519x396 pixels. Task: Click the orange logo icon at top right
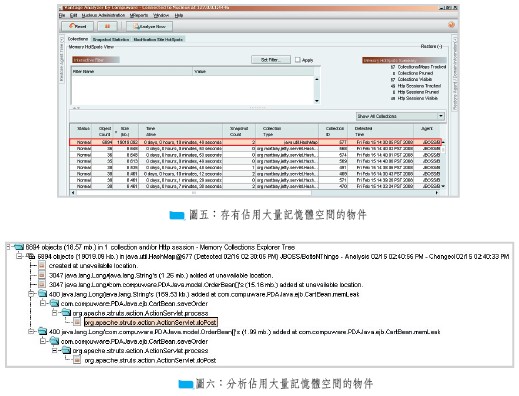point(451,25)
